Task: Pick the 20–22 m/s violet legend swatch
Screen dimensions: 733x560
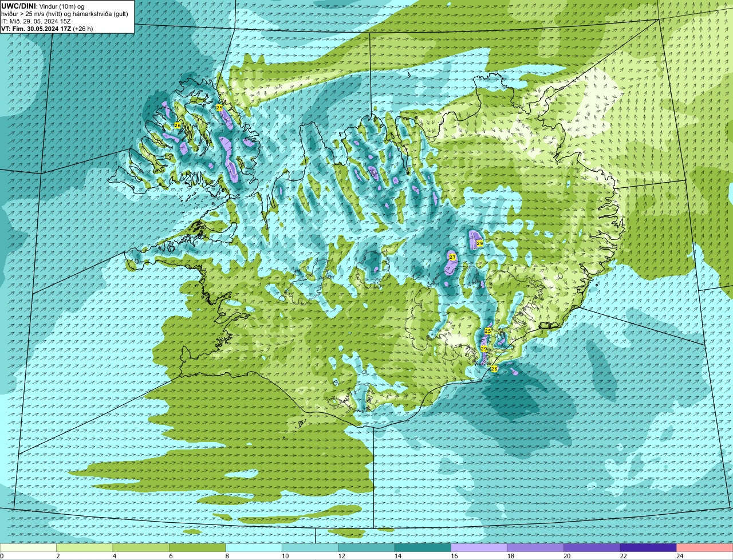Action: (x=592, y=548)
